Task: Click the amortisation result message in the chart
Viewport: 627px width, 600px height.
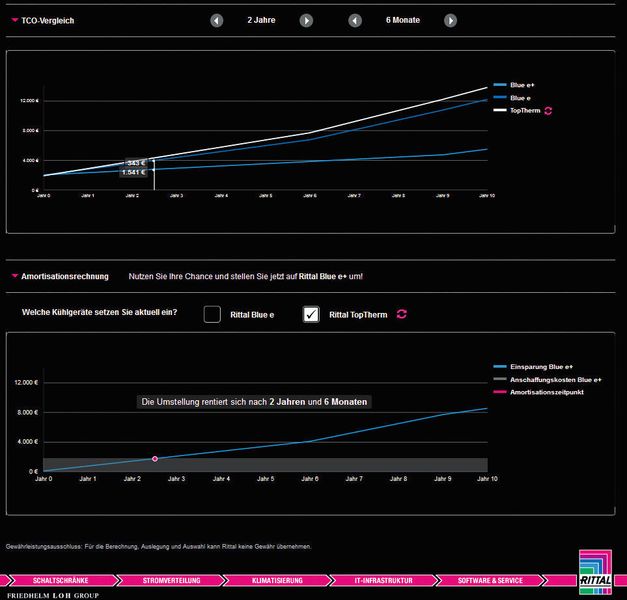Action: (x=254, y=402)
